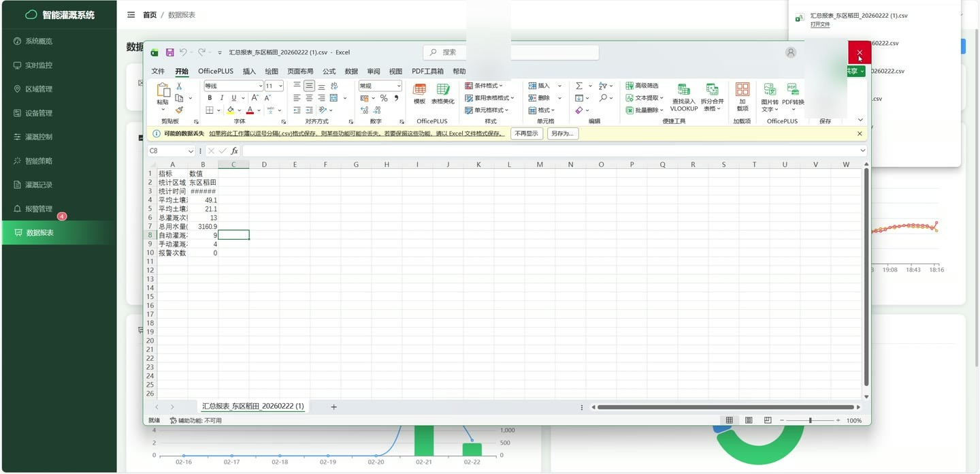Click the Excel search box
980x474 pixels.
511,52
